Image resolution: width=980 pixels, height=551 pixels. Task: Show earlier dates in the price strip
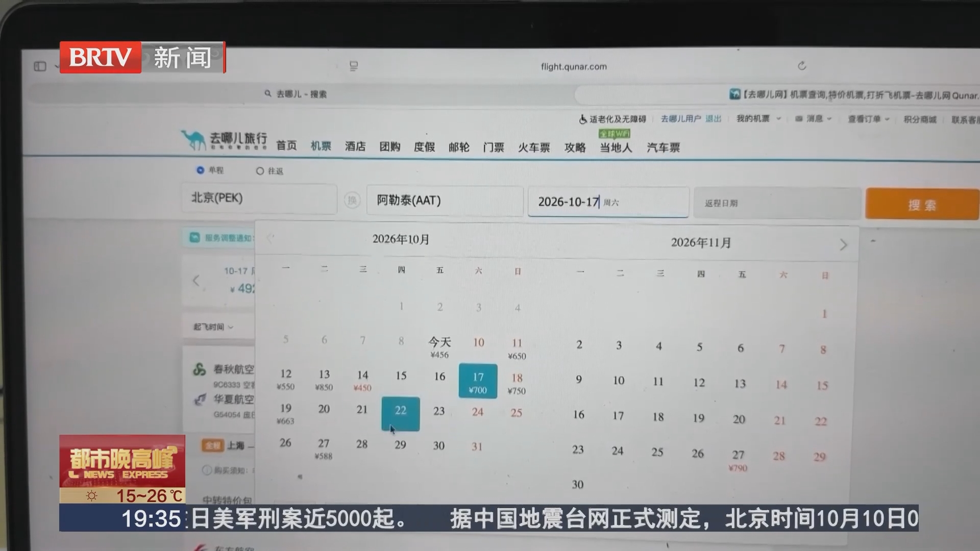point(196,281)
